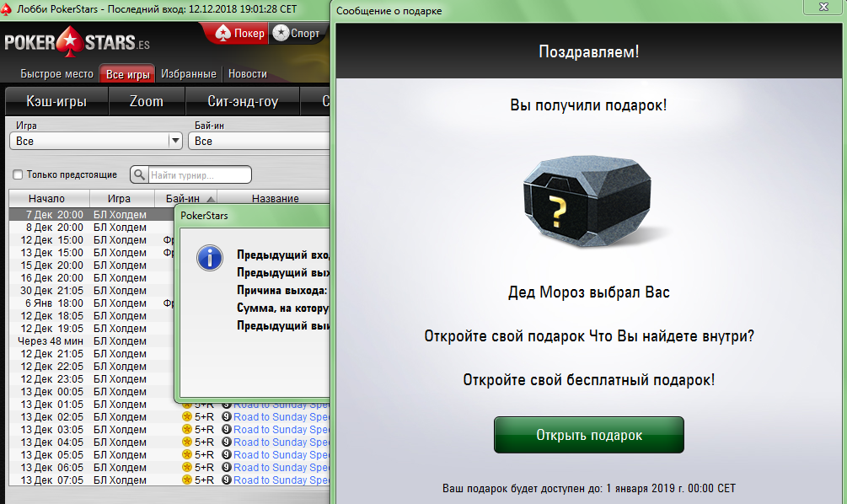Open the Избранные tab
The image size is (847, 504).
pos(189,74)
